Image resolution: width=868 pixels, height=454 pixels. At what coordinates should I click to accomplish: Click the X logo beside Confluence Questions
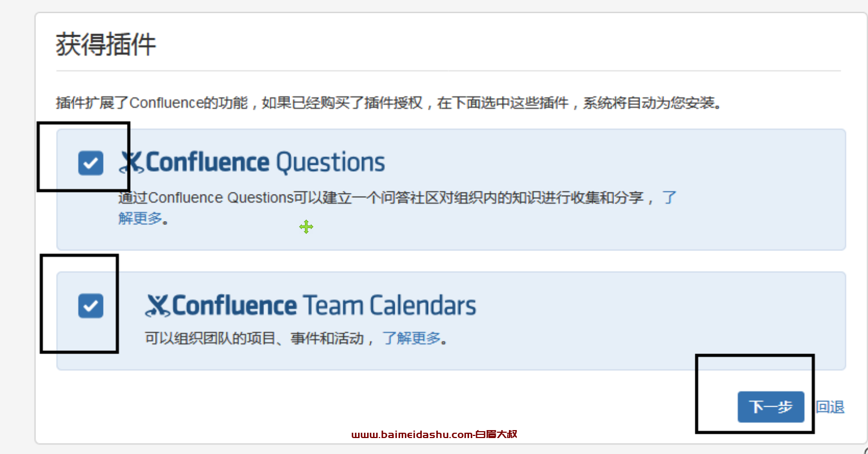tap(131, 163)
